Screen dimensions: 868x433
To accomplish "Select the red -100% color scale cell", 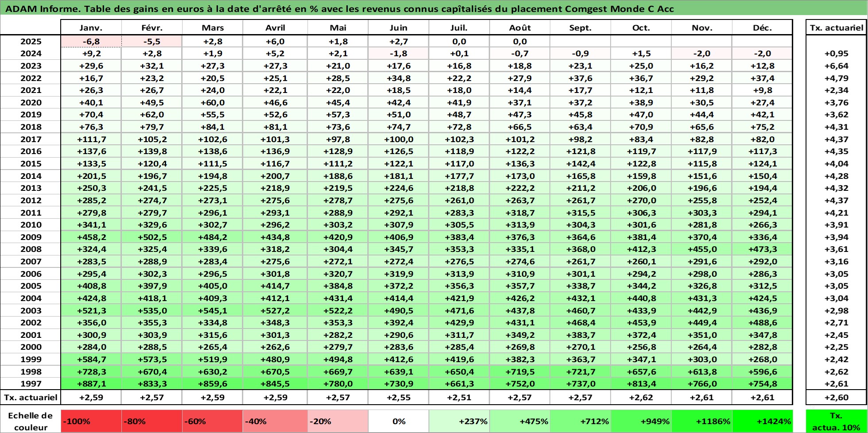I will point(91,421).
